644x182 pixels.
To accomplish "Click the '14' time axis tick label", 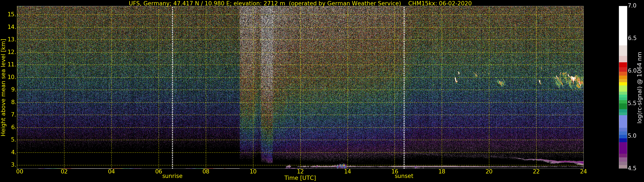I will coord(348,172).
